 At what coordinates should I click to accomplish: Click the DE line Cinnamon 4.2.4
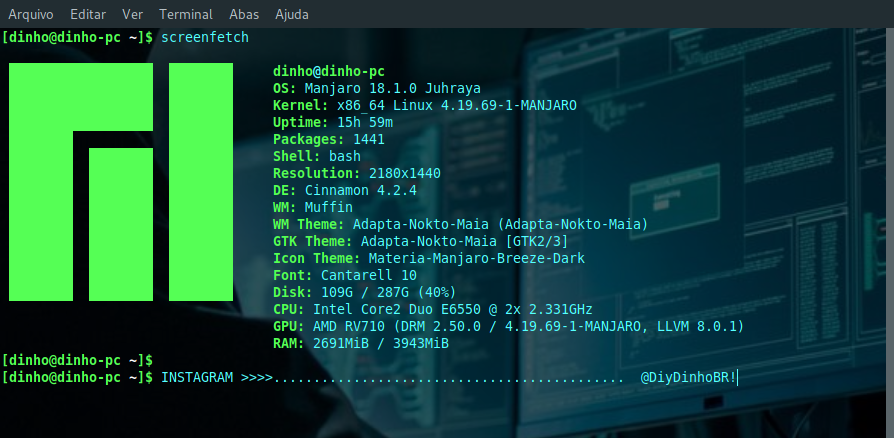[x=345, y=190]
